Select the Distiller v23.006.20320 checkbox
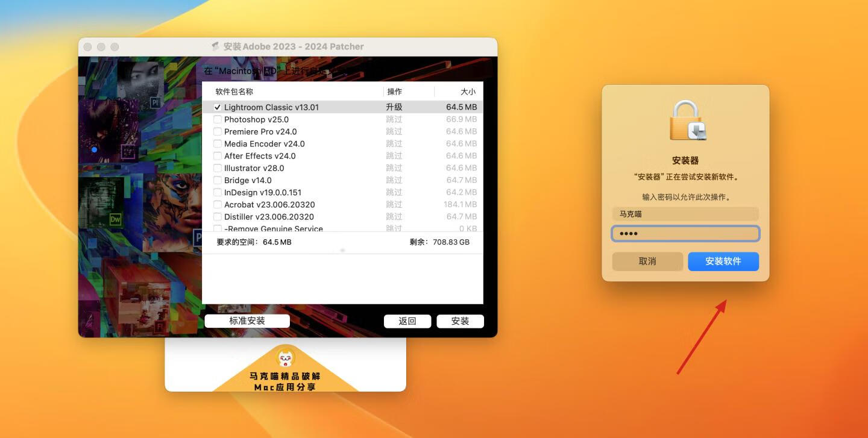 (218, 216)
